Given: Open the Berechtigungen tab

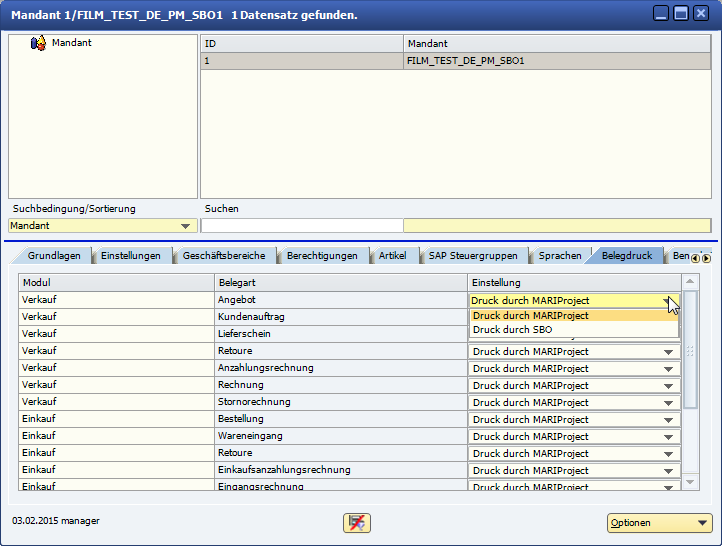Looking at the screenshot, I should [321, 256].
